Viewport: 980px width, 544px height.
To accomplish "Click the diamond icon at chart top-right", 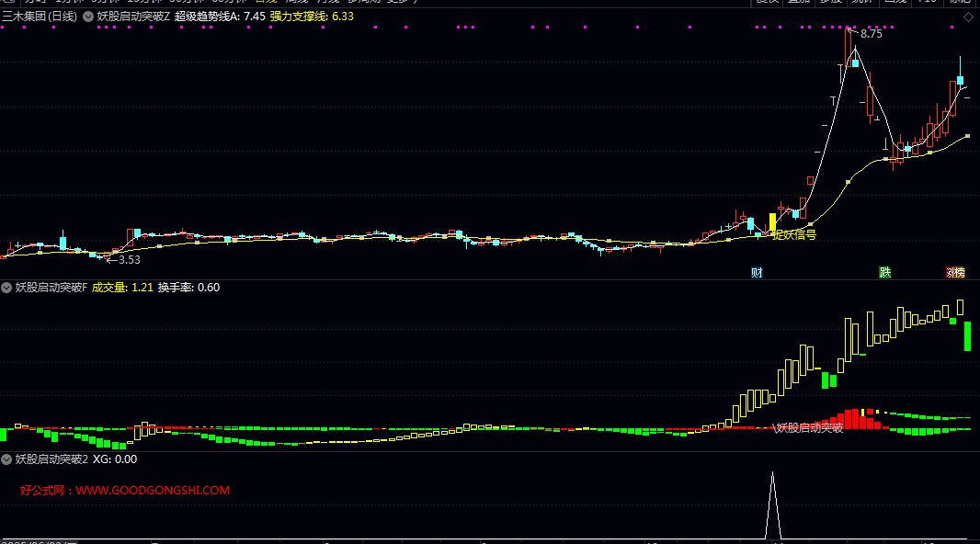I will 968,17.
